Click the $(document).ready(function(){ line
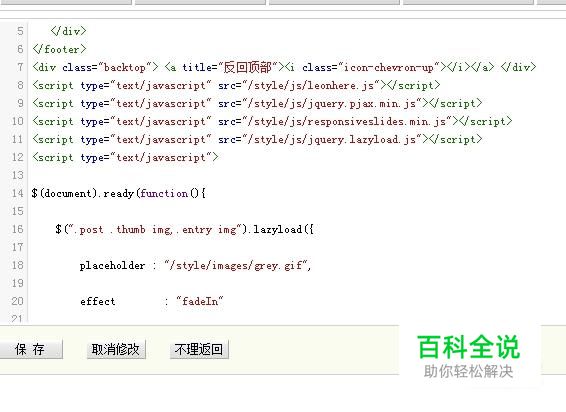This screenshot has width=566, height=412. coord(119,194)
